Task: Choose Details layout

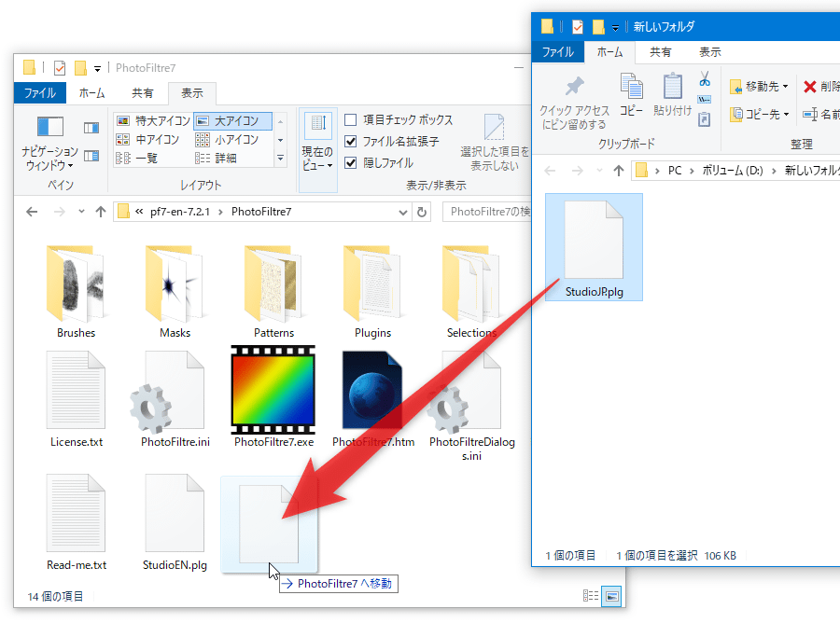Action: pyautogui.click(x=217, y=159)
